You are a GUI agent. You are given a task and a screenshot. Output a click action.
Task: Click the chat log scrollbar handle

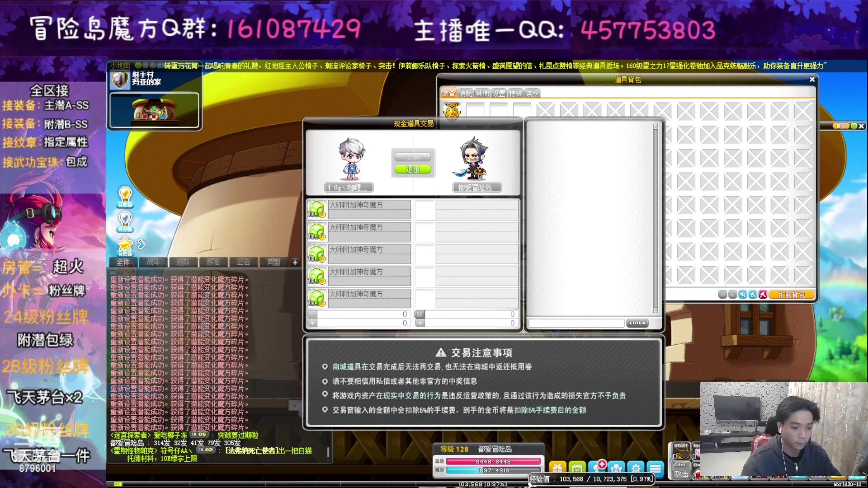328,452
